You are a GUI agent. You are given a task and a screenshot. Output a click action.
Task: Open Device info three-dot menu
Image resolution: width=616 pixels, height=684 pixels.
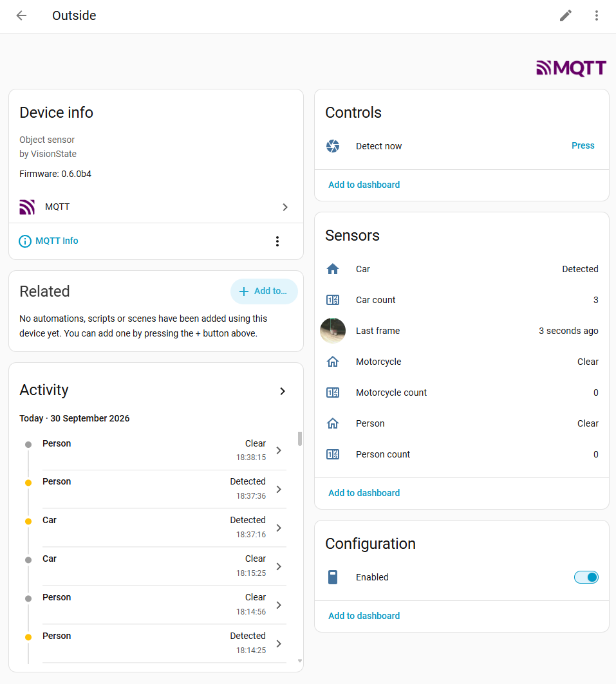(277, 241)
